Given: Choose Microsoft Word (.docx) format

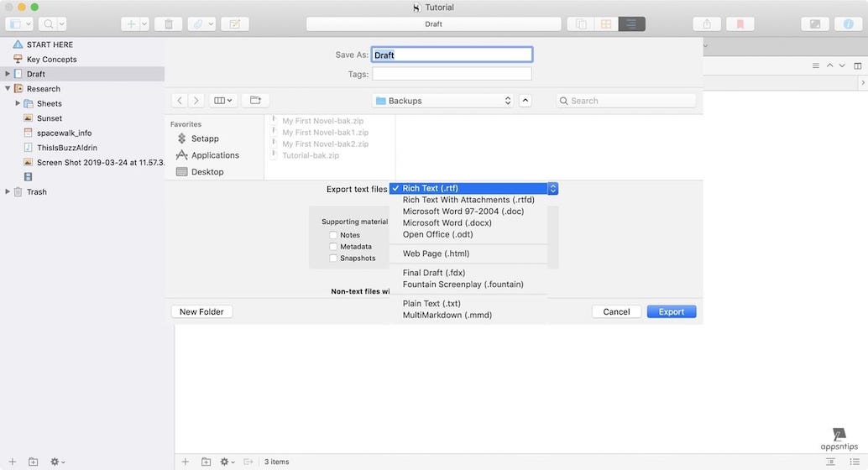Looking at the screenshot, I should pyautogui.click(x=447, y=223).
